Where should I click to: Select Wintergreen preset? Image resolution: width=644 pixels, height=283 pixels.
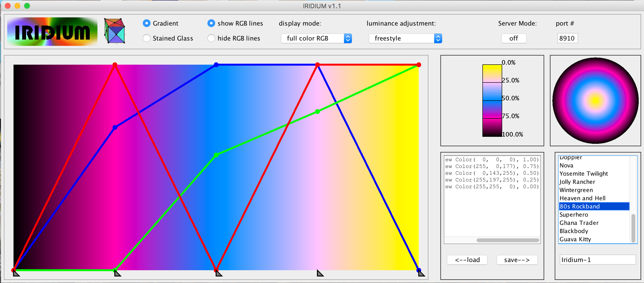click(594, 190)
